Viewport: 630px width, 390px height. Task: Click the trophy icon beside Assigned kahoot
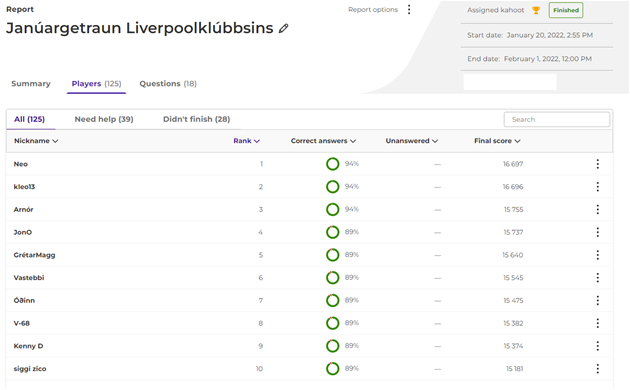[x=536, y=10]
